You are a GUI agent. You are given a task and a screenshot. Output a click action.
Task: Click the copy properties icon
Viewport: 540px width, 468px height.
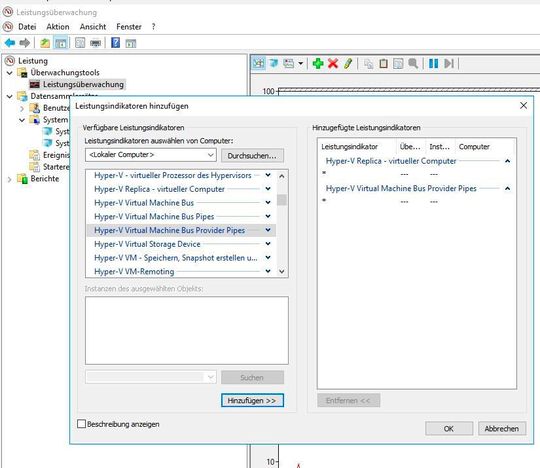(368, 64)
